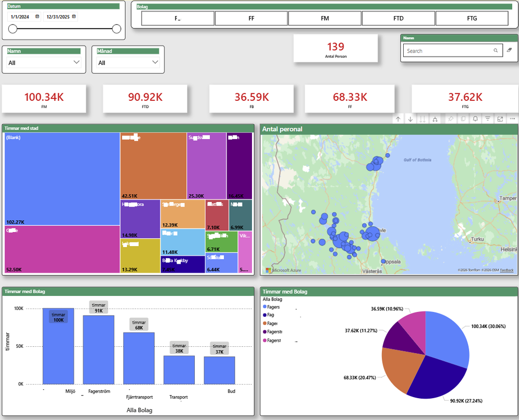The width and height of the screenshot is (519, 420).
Task: Pin the Antal peronal map visual
Action: click(x=450, y=119)
